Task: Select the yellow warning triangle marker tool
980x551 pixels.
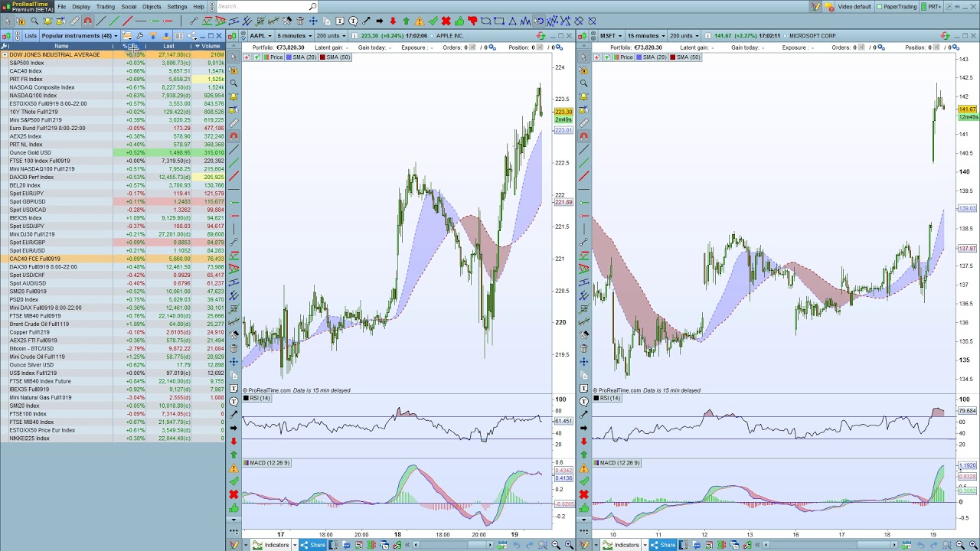Action: [420, 21]
